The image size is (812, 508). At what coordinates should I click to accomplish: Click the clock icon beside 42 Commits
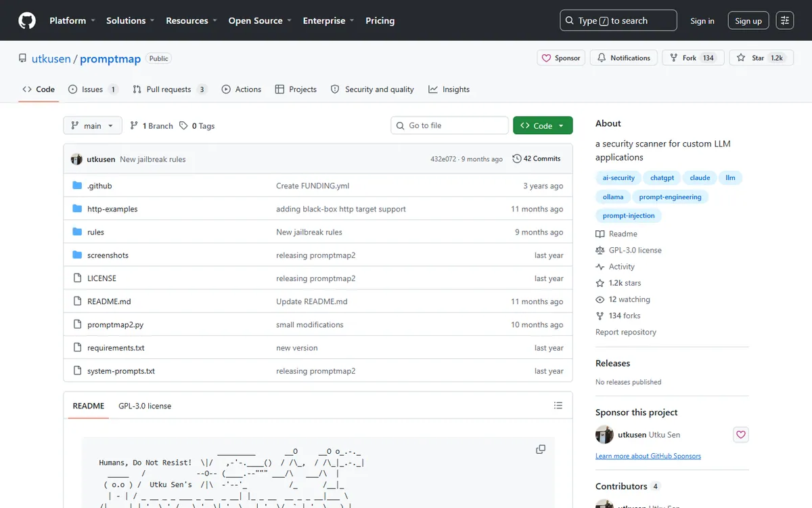click(x=517, y=158)
